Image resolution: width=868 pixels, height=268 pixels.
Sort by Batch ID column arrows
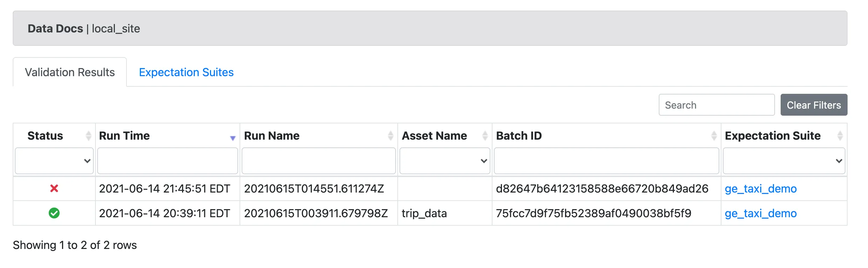pyautogui.click(x=714, y=136)
